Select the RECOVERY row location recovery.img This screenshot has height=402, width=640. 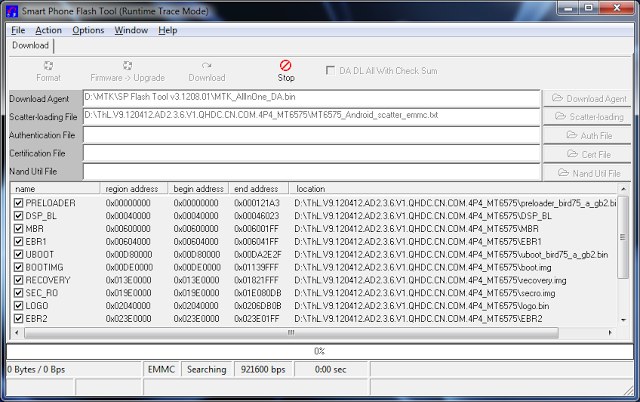pos(430,280)
